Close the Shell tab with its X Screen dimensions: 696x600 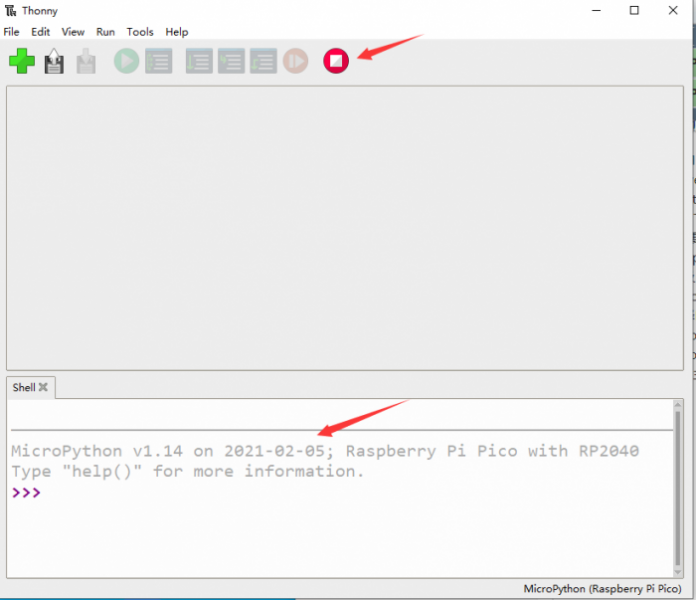[43, 387]
